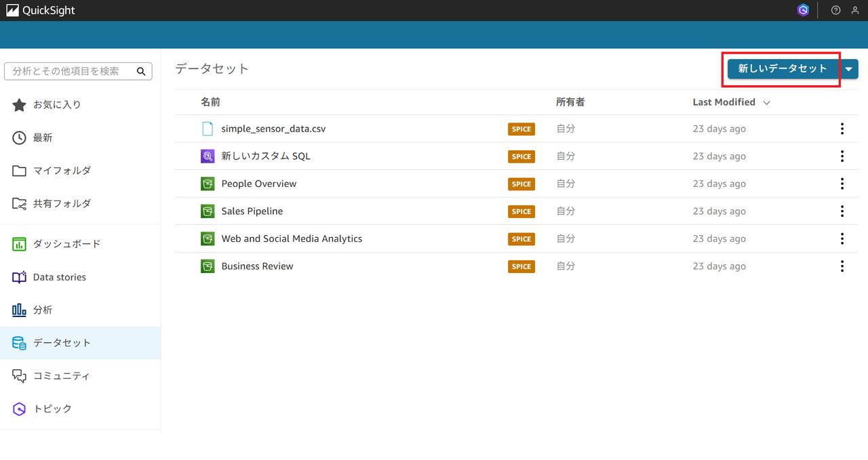Open options menu for Business Review row
This screenshot has height=460, width=868.
842,266
